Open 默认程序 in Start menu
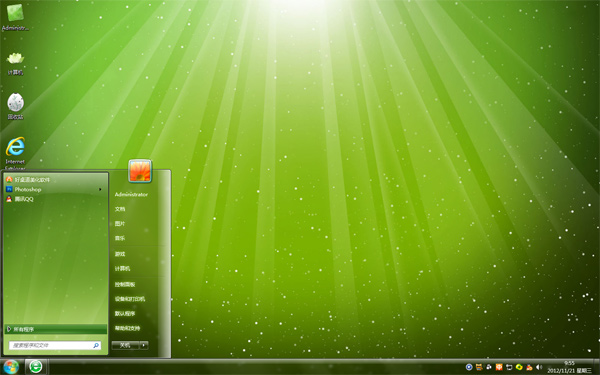Viewport: 600px width, 375px height. [x=125, y=313]
